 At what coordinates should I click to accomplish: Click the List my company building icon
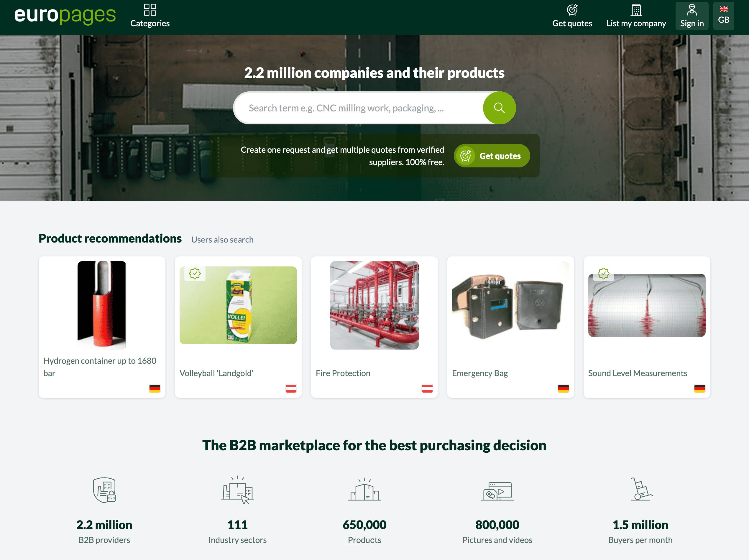pyautogui.click(x=636, y=10)
